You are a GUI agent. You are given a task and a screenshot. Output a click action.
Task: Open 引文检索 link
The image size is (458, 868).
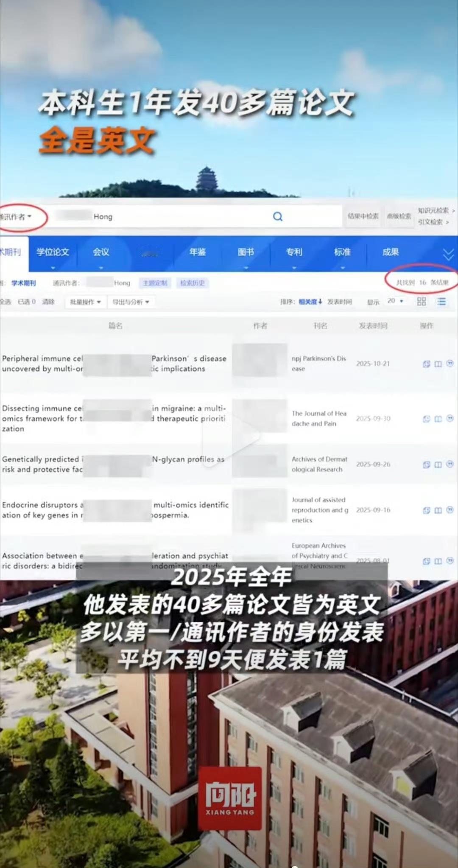(433, 222)
